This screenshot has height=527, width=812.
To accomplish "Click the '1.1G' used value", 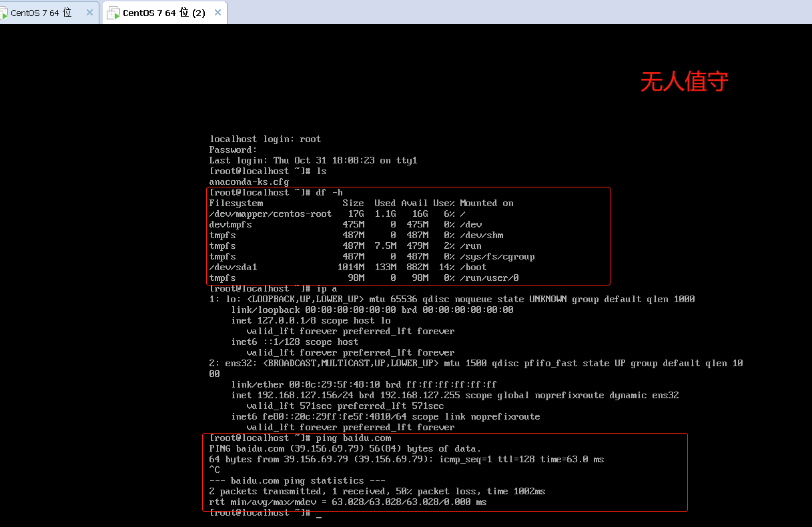I will (x=385, y=213).
